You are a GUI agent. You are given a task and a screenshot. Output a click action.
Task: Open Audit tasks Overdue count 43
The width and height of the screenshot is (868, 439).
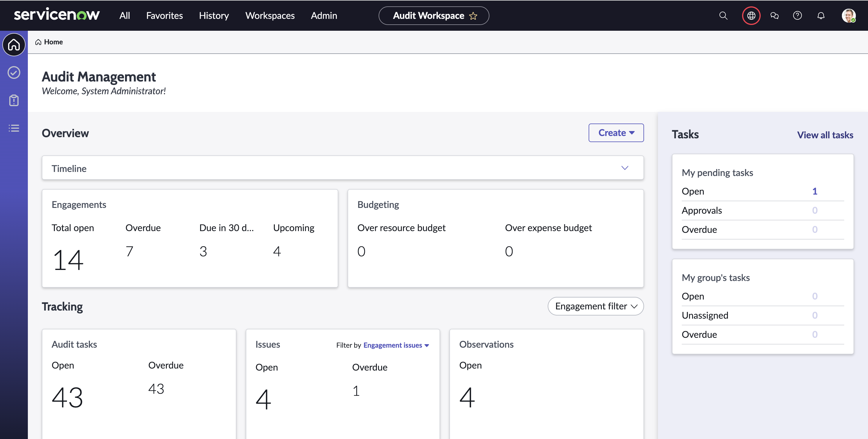pos(156,389)
